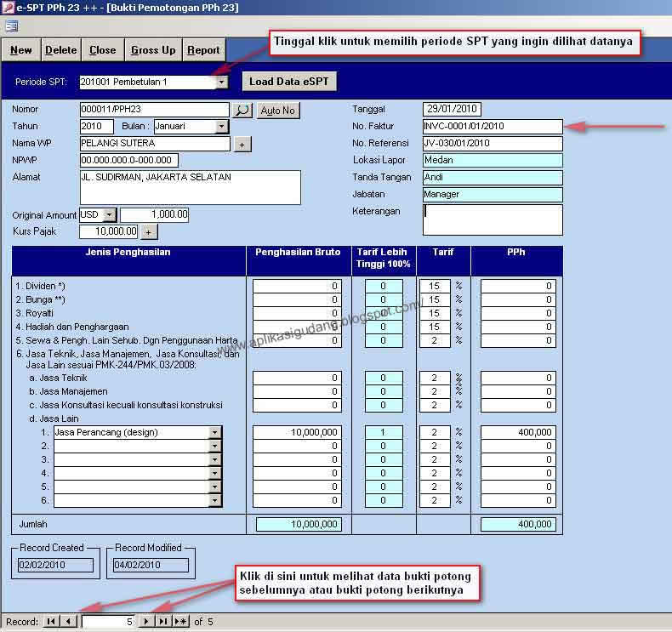The height and width of the screenshot is (632, 672).
Task: Click the Delete button
Action: (x=61, y=50)
